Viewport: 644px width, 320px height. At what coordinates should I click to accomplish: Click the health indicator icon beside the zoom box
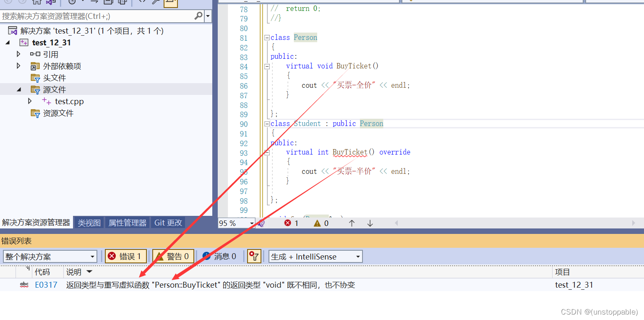261,223
